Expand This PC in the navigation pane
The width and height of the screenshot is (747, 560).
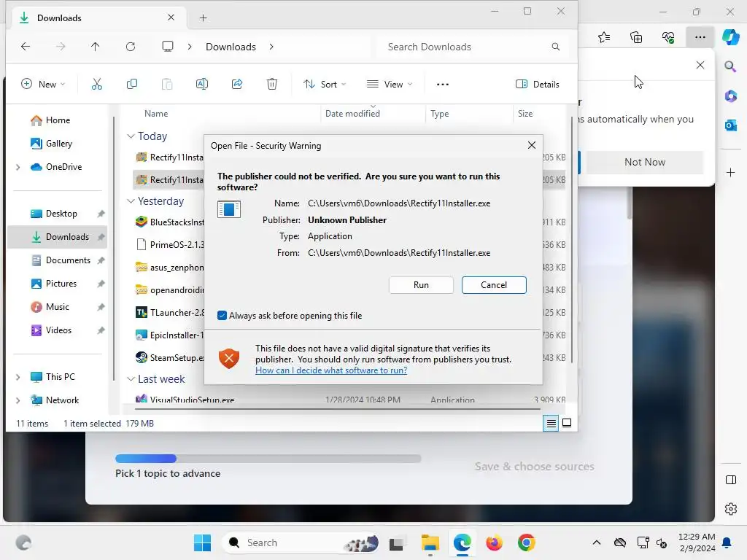(x=18, y=377)
